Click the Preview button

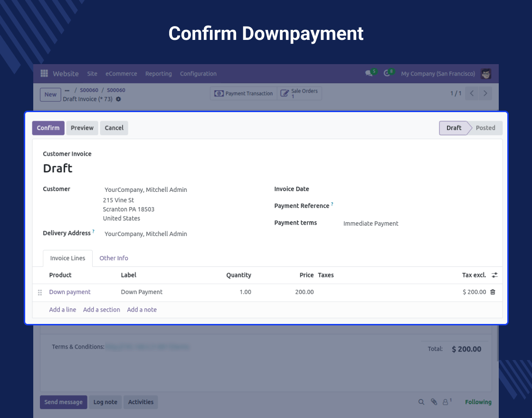pyautogui.click(x=82, y=128)
